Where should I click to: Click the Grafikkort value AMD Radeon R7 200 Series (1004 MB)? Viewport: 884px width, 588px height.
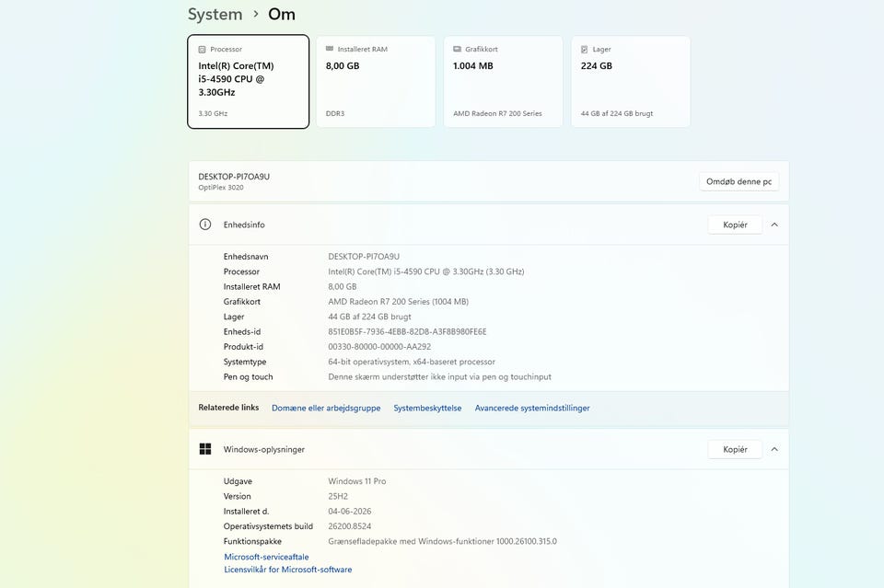point(398,302)
